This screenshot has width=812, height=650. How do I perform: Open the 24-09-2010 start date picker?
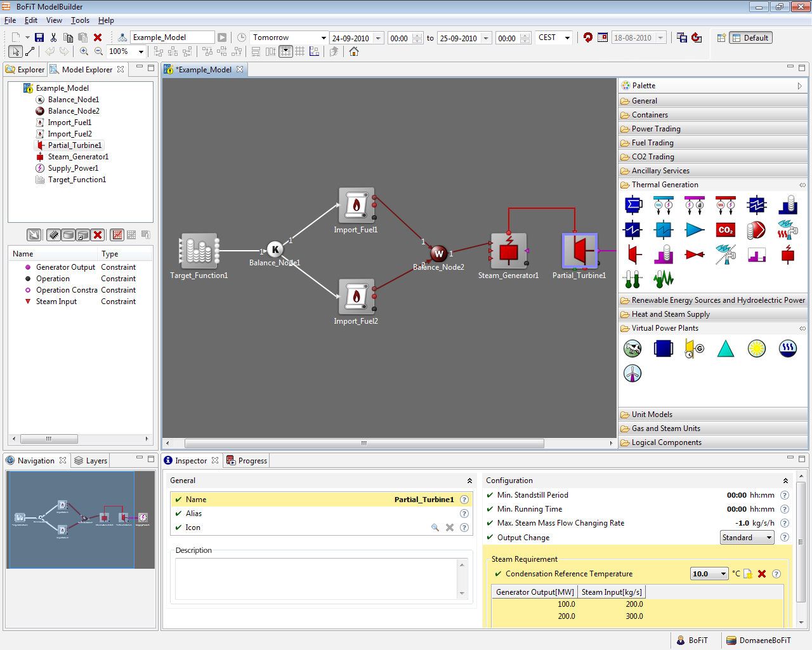pos(379,38)
